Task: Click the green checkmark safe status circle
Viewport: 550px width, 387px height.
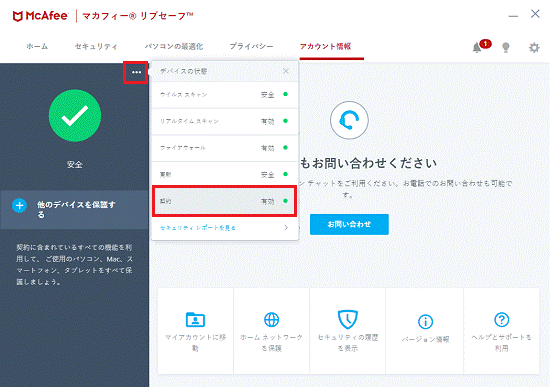Action: tap(75, 115)
